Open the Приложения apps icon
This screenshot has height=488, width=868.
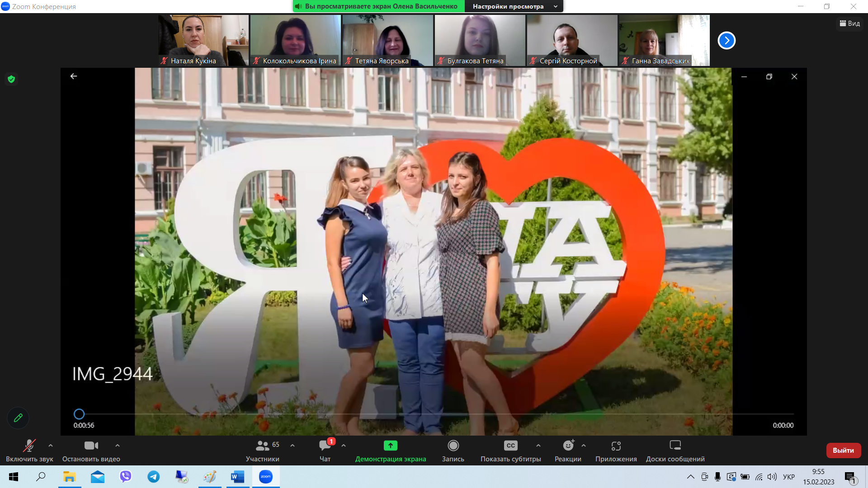click(616, 446)
